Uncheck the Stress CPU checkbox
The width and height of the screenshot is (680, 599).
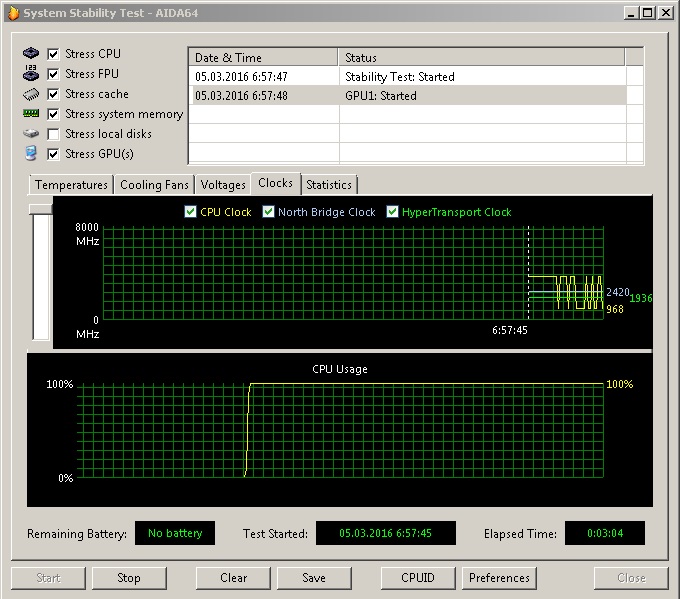point(53,54)
